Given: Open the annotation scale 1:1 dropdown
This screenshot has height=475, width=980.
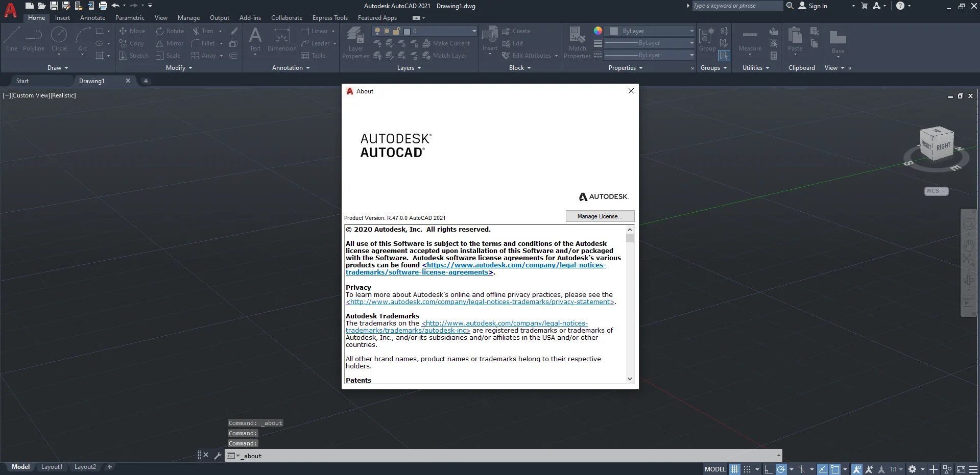Looking at the screenshot, I should tap(897, 469).
